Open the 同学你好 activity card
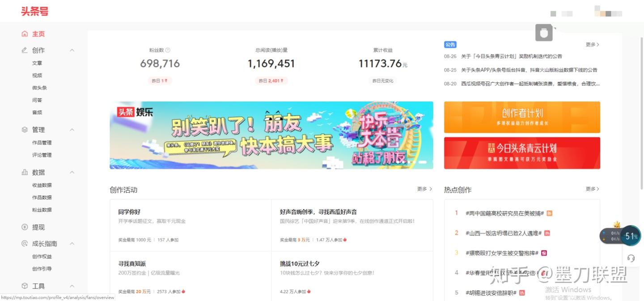This screenshot has height=301, width=644. pos(129,211)
